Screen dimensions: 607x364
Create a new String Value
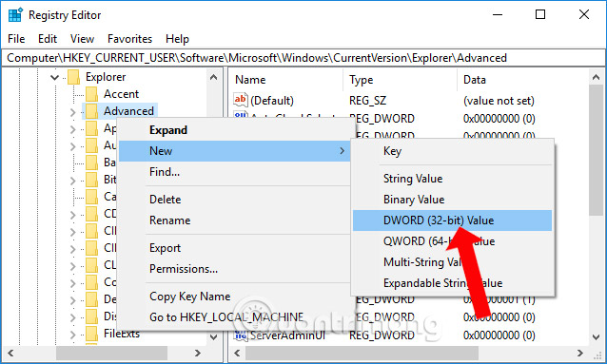tap(452, 179)
